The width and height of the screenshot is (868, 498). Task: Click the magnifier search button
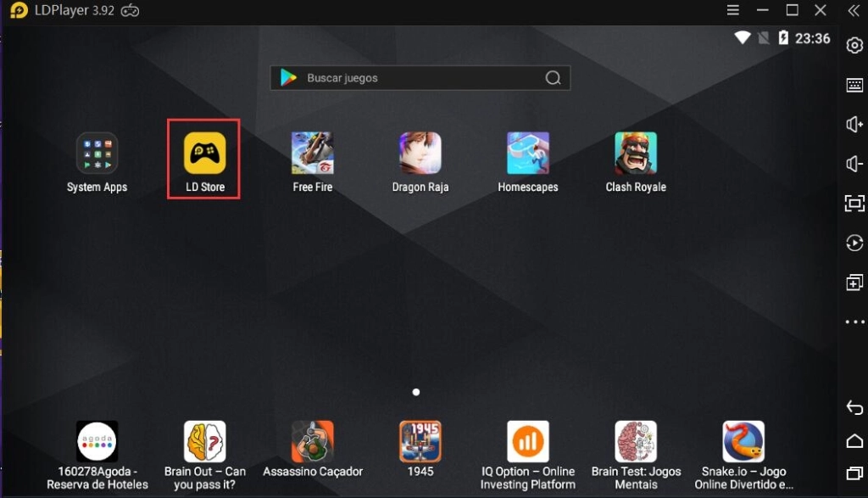tap(553, 78)
